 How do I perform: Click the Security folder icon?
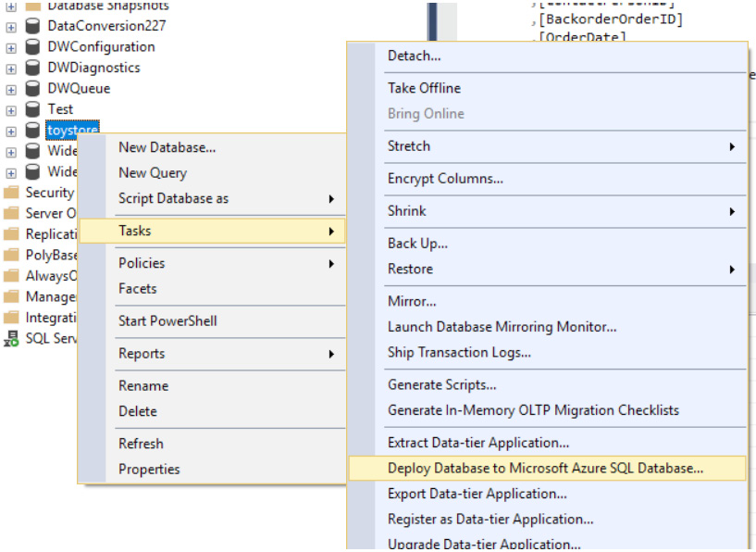(11, 193)
